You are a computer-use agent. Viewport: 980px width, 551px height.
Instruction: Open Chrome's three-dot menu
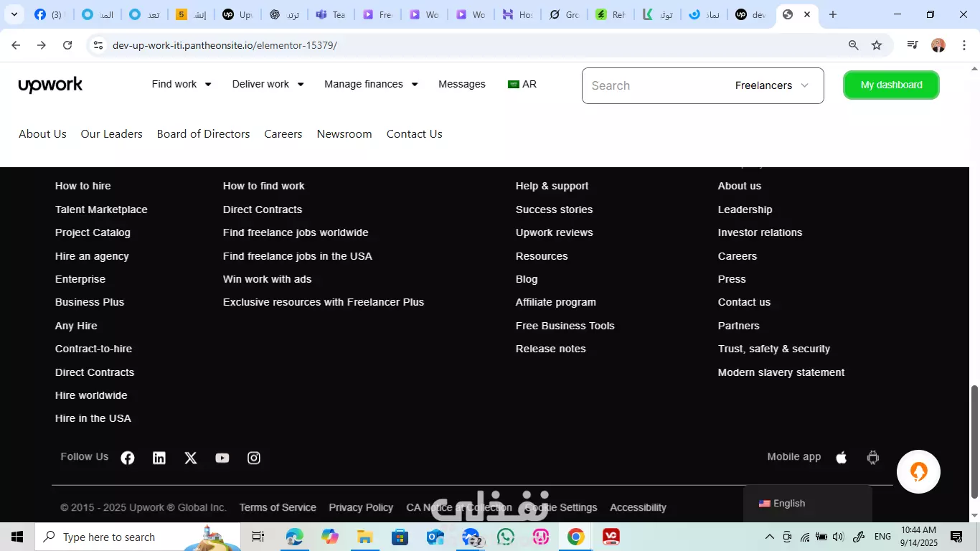(x=963, y=45)
